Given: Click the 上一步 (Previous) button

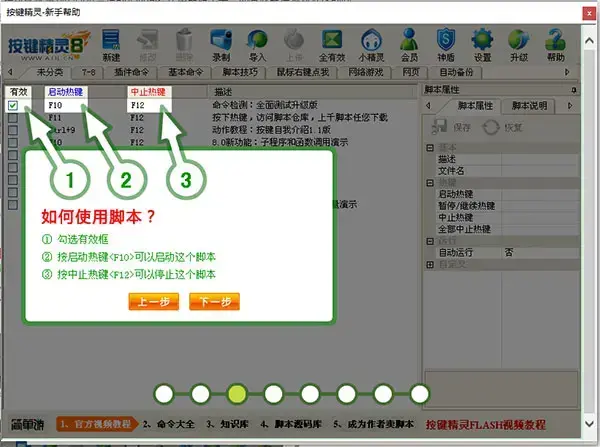Looking at the screenshot, I should pyautogui.click(x=154, y=302).
